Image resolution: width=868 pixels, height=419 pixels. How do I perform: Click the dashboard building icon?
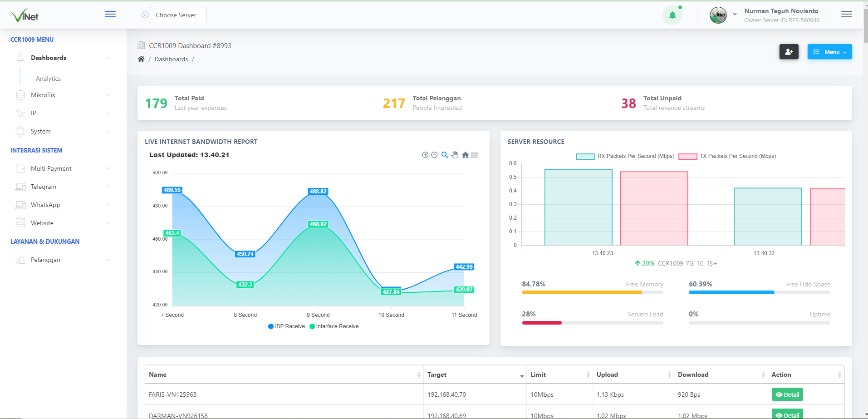point(141,45)
